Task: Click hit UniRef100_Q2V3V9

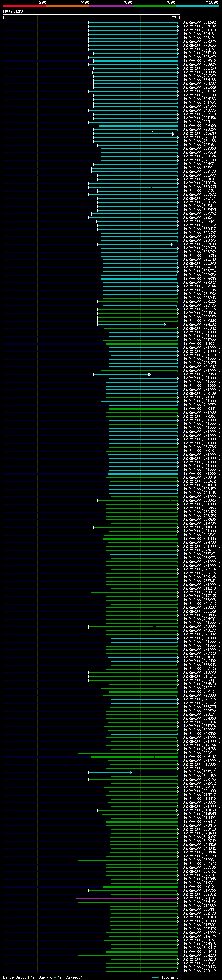Action: (199, 76)
